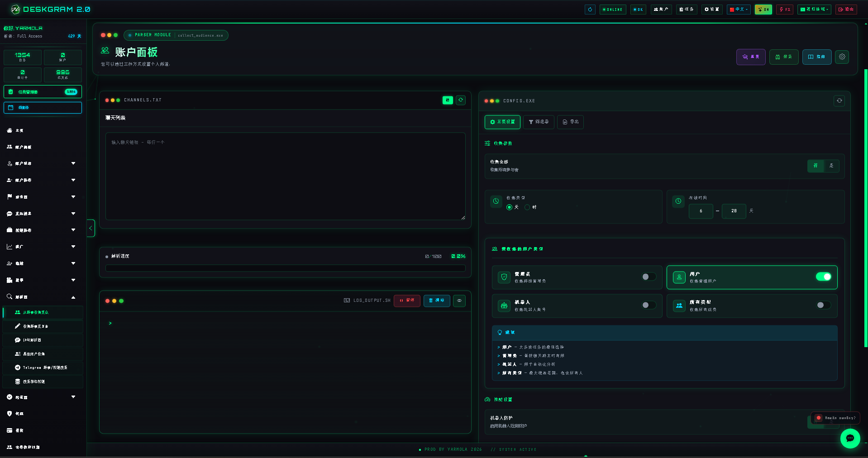Select the 时 hours radio button
Viewport: 868px width, 458px height.
527,207
